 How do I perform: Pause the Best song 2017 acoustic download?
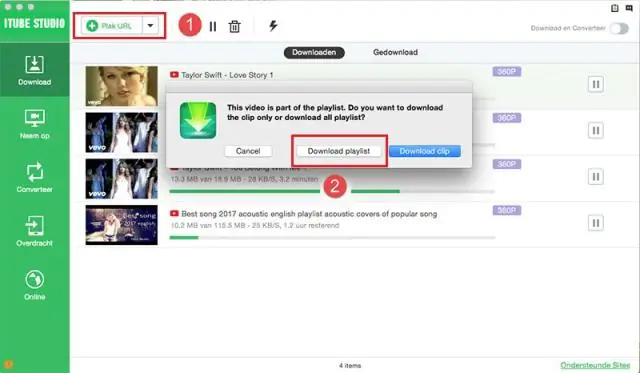(596, 223)
